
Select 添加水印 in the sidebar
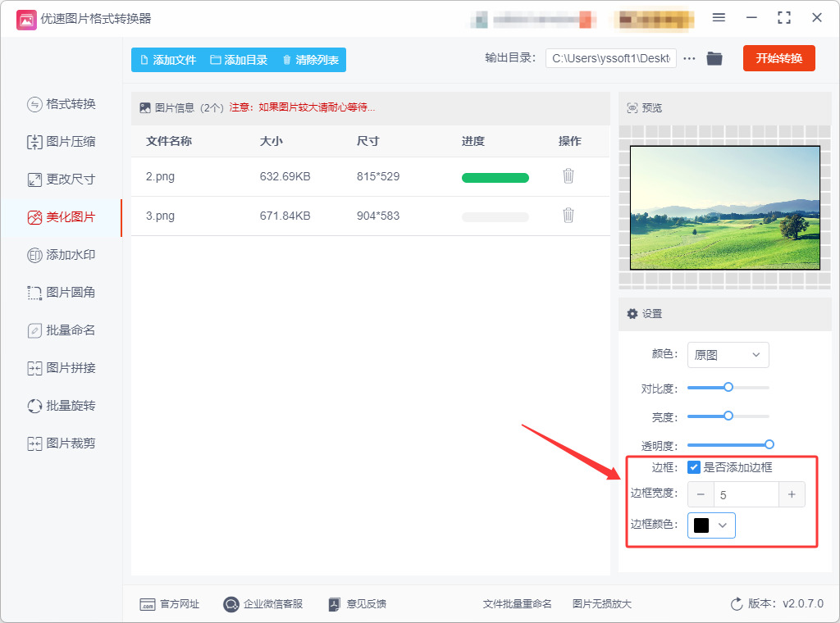coord(62,255)
